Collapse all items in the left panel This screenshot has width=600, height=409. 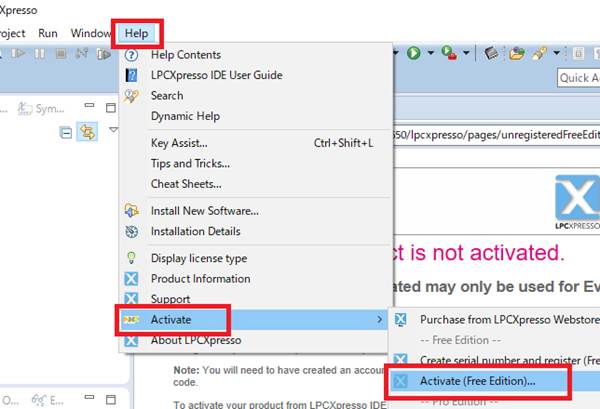pyautogui.click(x=66, y=131)
